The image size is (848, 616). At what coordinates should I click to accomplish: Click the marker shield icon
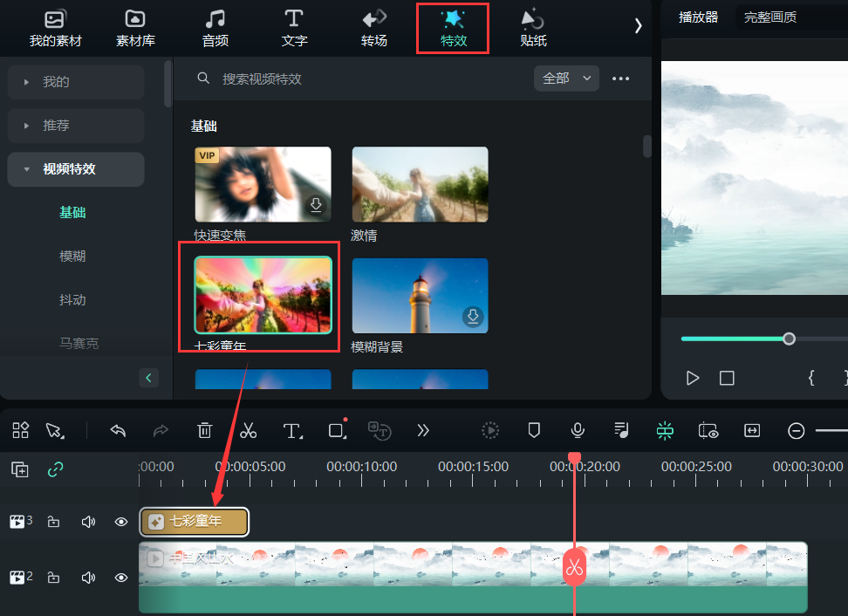(x=534, y=430)
